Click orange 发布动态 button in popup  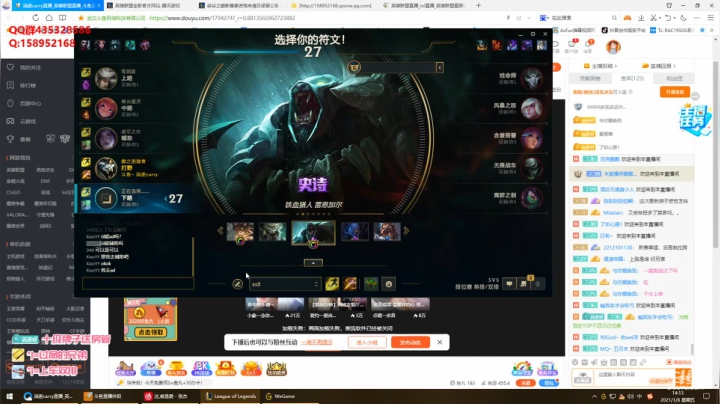pos(411,342)
